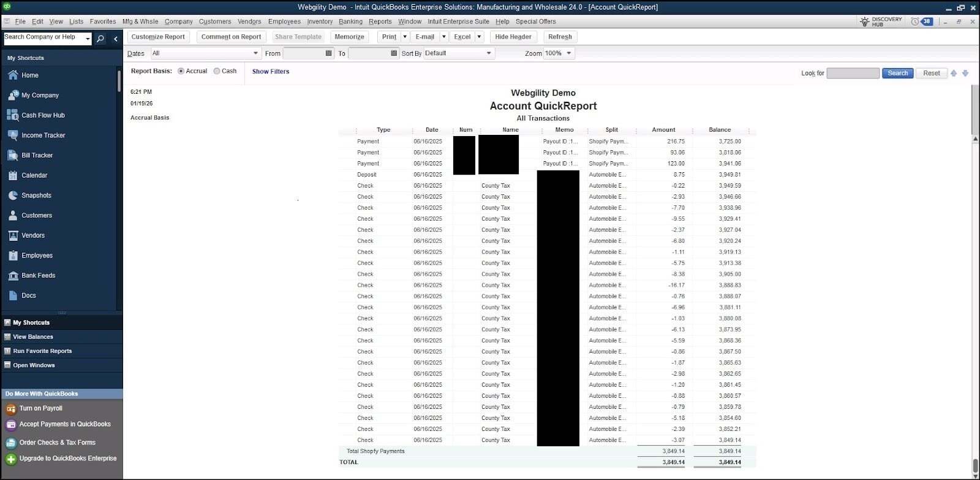The image size is (980, 480).
Task: Expand the E-mail button dropdown arrow
Action: pyautogui.click(x=444, y=37)
